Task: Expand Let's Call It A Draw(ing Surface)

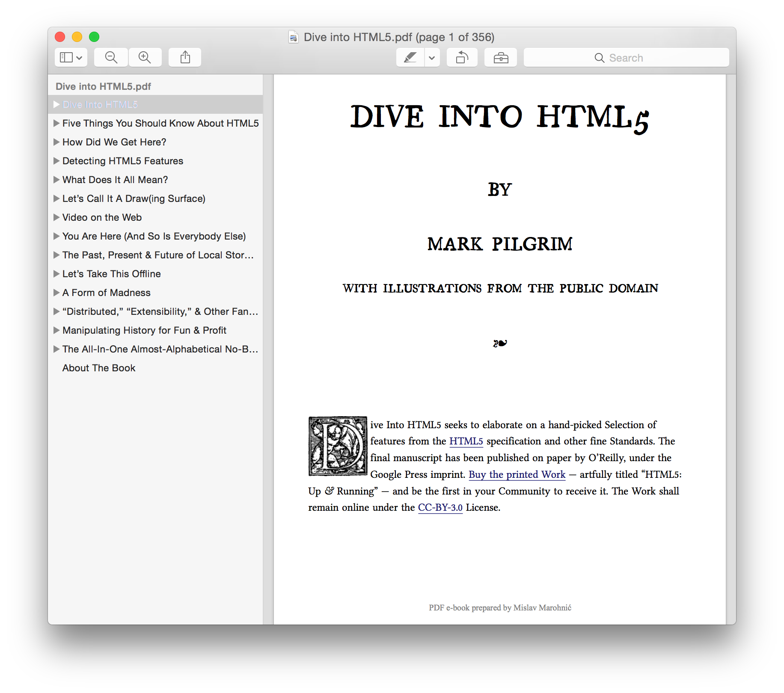Action: tap(56, 198)
